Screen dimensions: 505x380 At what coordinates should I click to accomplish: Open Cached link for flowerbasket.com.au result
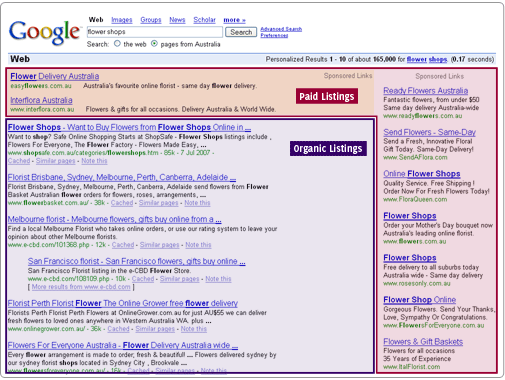pos(122,203)
